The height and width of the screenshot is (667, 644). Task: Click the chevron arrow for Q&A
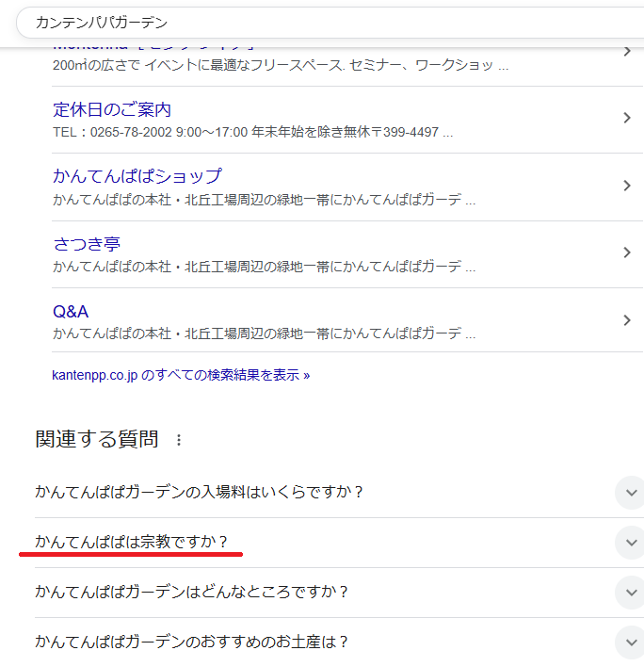point(627,320)
